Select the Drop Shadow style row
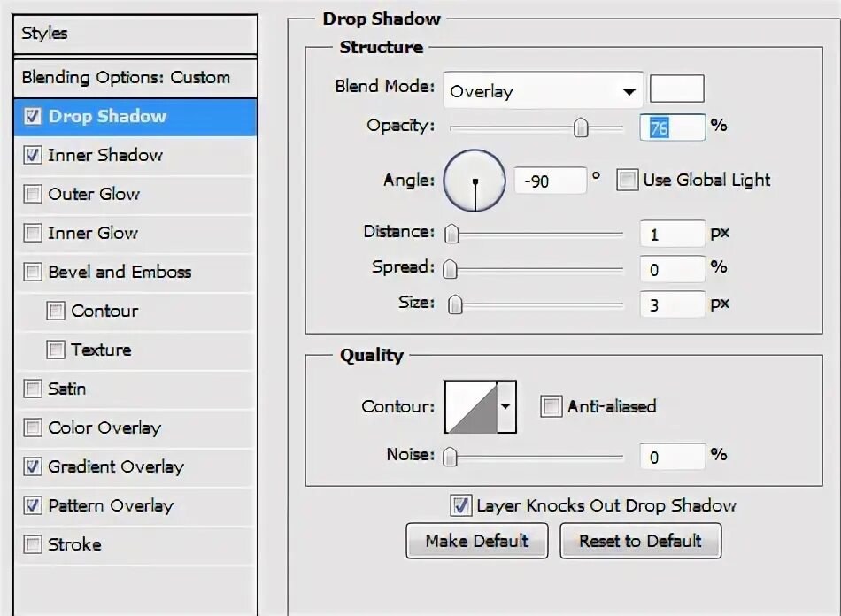The image size is (841, 616). pyautogui.click(x=135, y=116)
